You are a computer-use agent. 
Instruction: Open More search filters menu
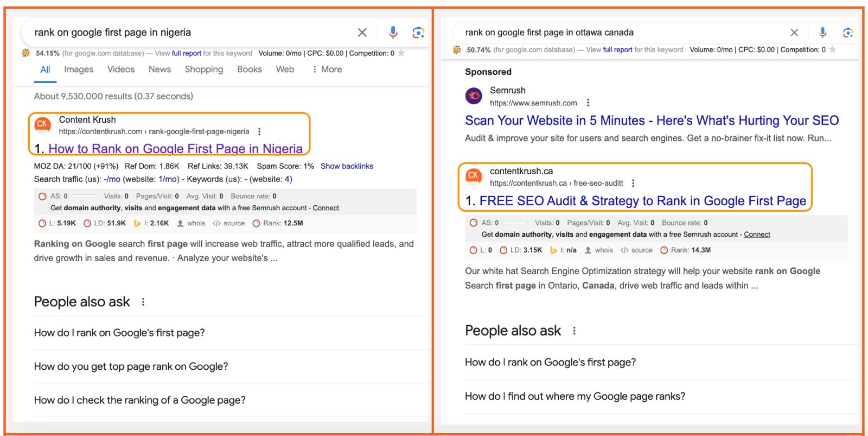click(x=327, y=69)
